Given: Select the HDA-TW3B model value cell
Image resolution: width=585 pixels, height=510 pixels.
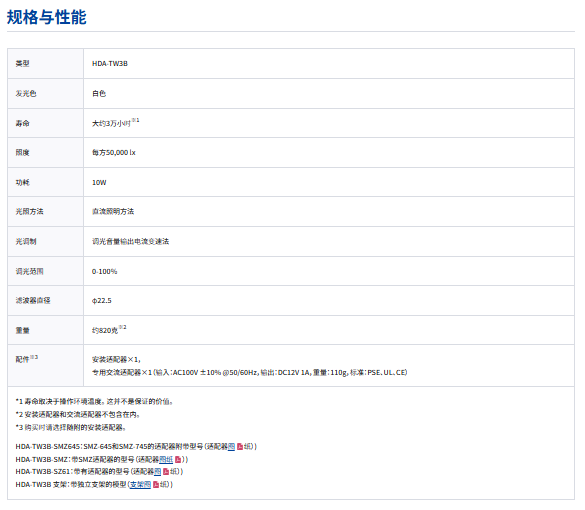Looking at the screenshot, I should coord(329,63).
